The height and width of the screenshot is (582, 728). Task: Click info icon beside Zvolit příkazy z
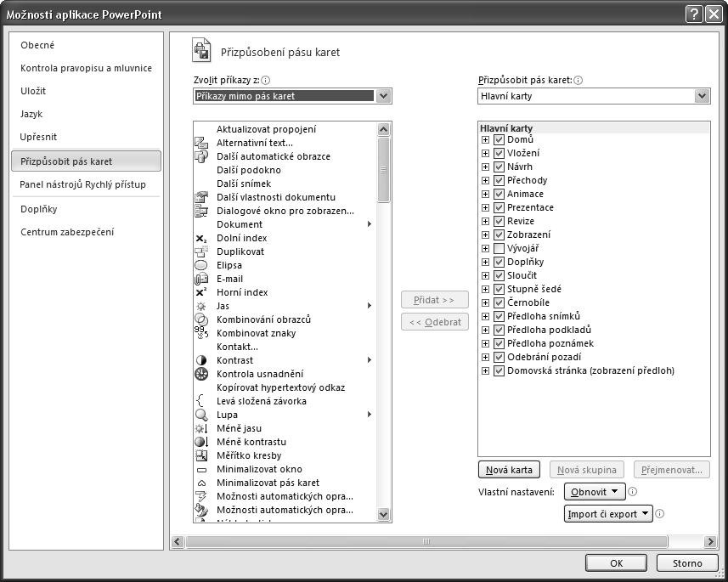(266, 81)
